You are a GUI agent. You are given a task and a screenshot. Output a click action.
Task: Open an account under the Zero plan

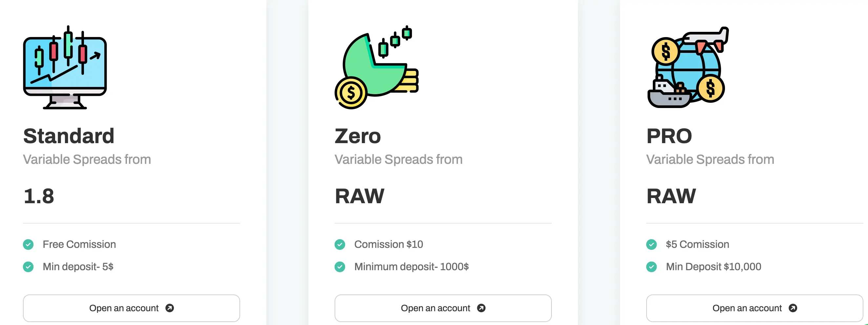click(443, 308)
